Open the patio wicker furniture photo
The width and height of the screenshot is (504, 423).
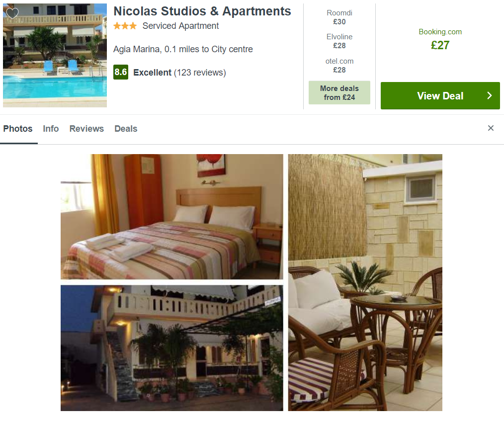tap(365, 282)
